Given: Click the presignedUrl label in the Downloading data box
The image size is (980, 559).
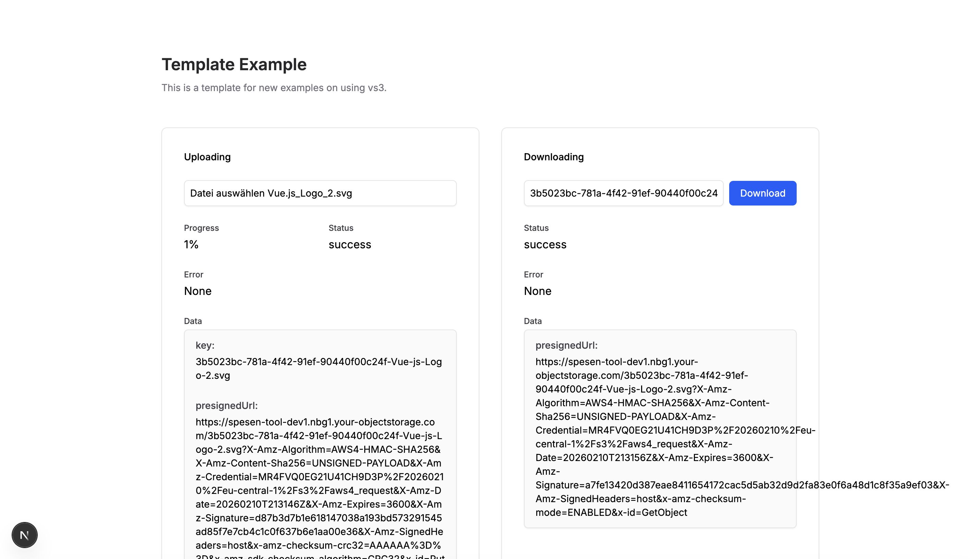Looking at the screenshot, I should coord(566,345).
